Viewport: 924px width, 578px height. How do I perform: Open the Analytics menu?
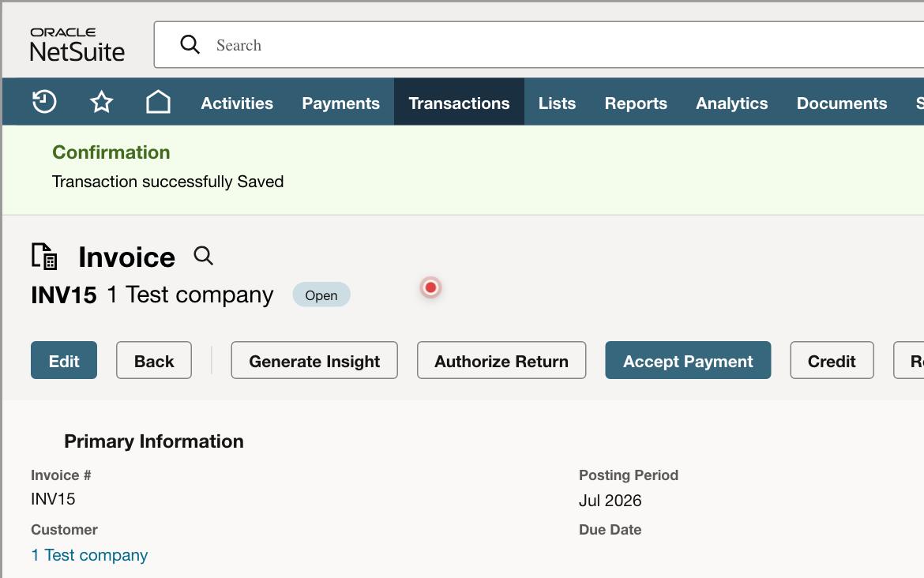(x=732, y=103)
